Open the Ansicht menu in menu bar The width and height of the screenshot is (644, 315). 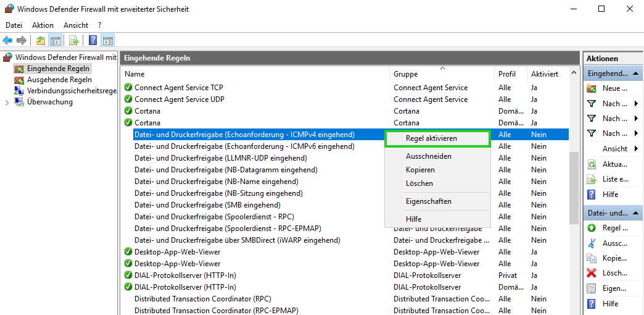click(x=76, y=25)
